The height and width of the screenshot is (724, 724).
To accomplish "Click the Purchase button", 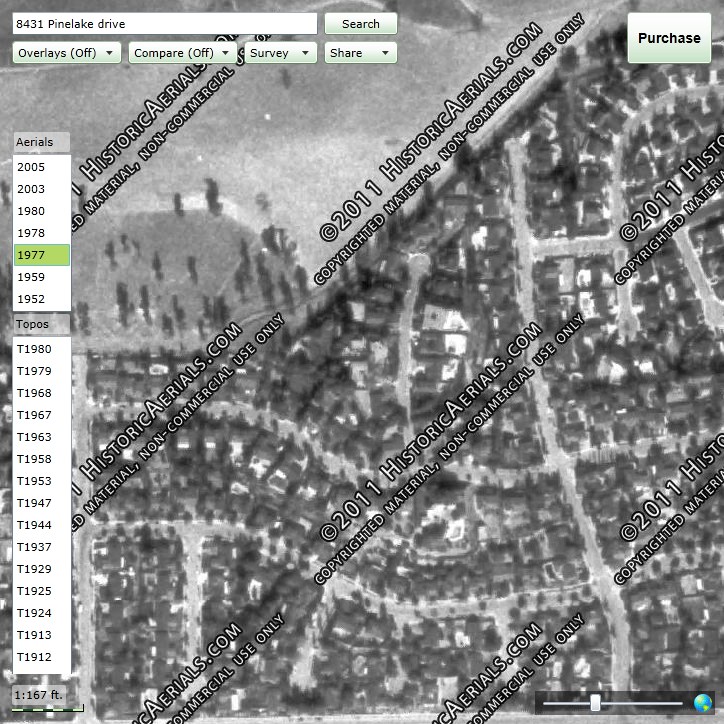I will tap(669, 38).
